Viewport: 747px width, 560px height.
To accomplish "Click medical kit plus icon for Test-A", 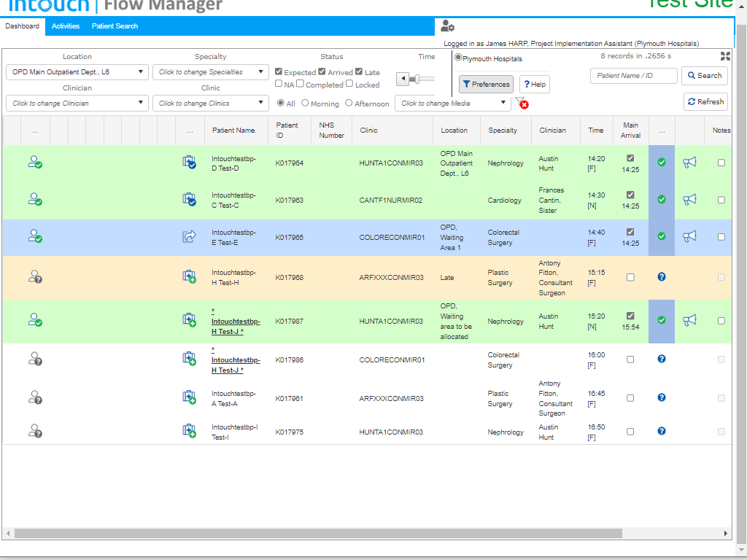I will pyautogui.click(x=189, y=397).
